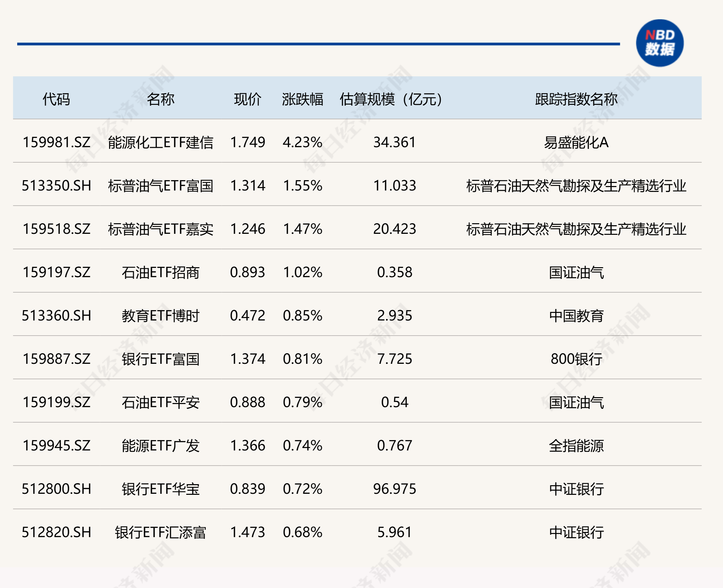The height and width of the screenshot is (588, 723).
Task: Click the NBD数据 logo badge
Action: point(659,43)
